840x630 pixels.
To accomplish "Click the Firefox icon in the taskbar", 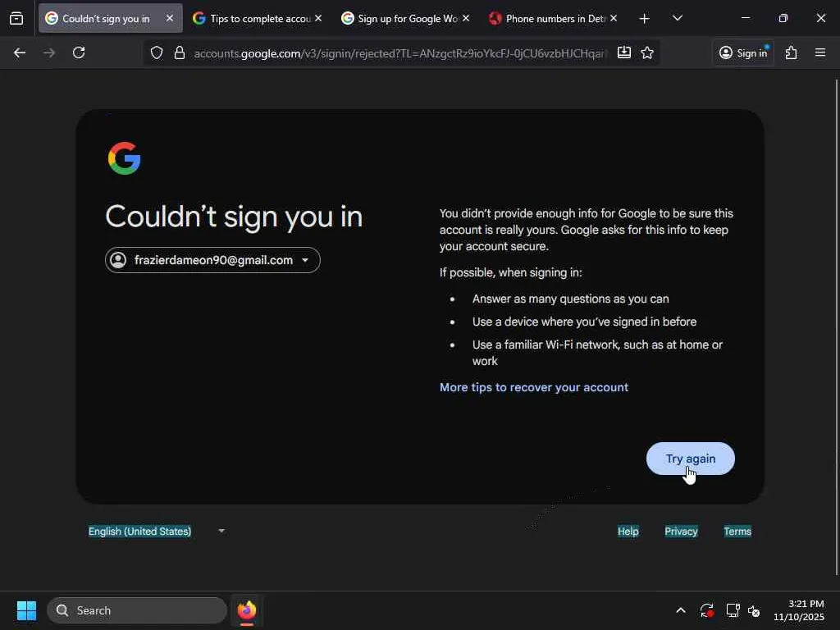I will [x=246, y=610].
